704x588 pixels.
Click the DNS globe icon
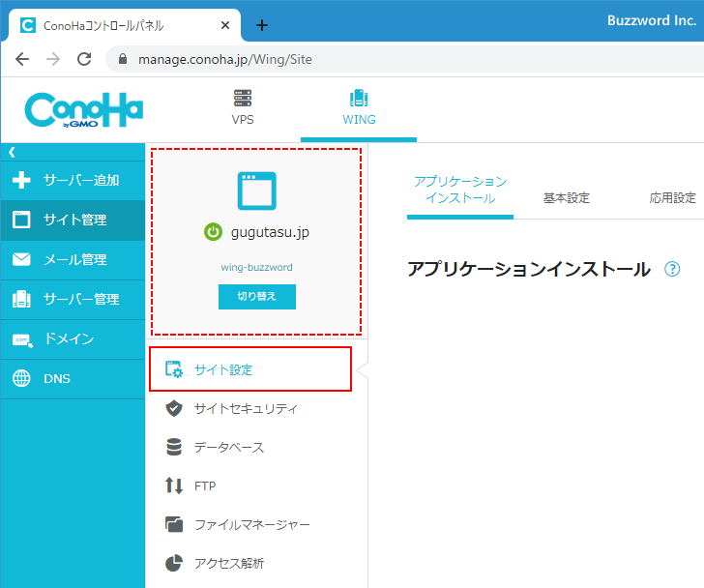point(21,379)
